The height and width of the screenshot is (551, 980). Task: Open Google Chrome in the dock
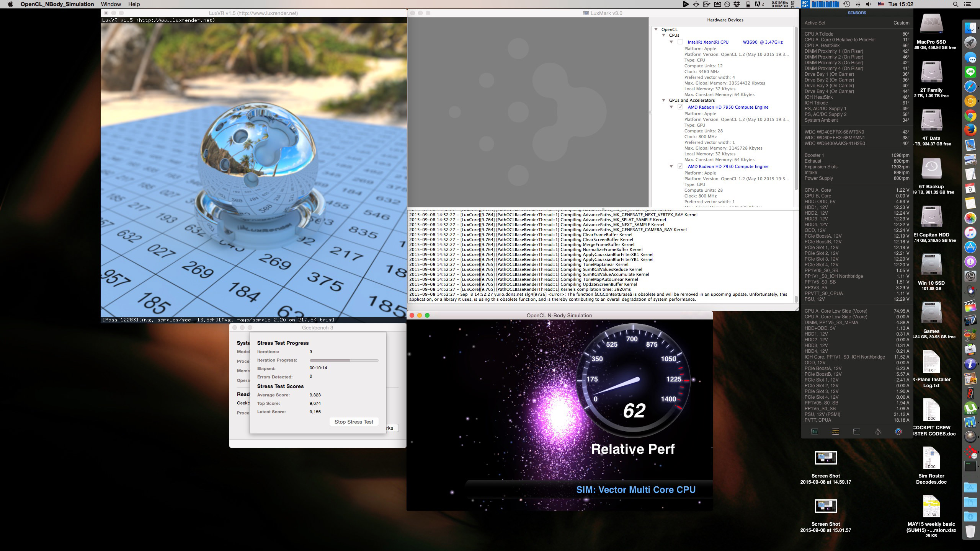coord(970,116)
